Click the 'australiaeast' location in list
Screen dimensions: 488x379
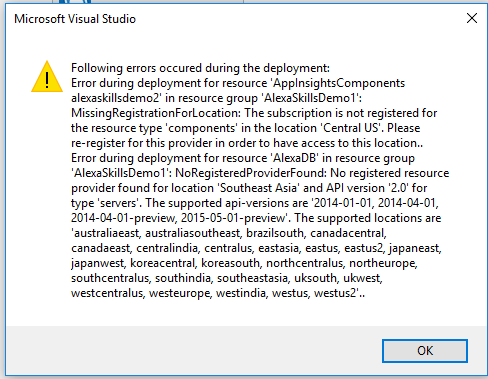(106, 233)
